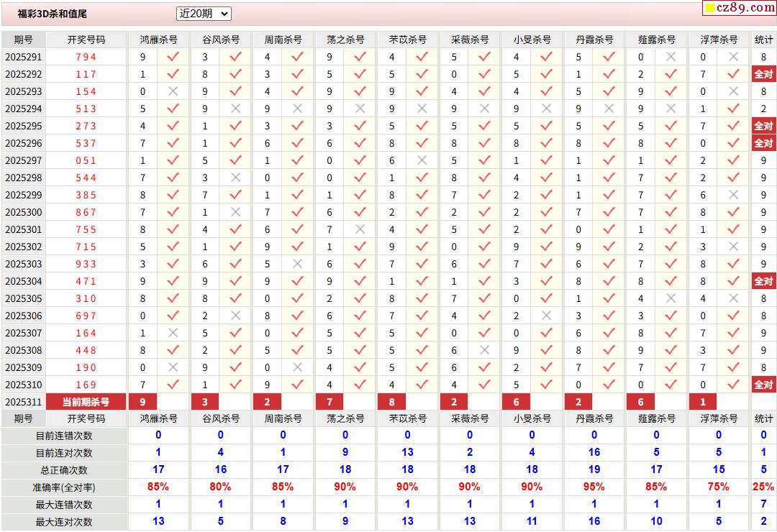Open the 近20期 period dropdown
Viewport: 777px width, 532px height.
coord(204,14)
